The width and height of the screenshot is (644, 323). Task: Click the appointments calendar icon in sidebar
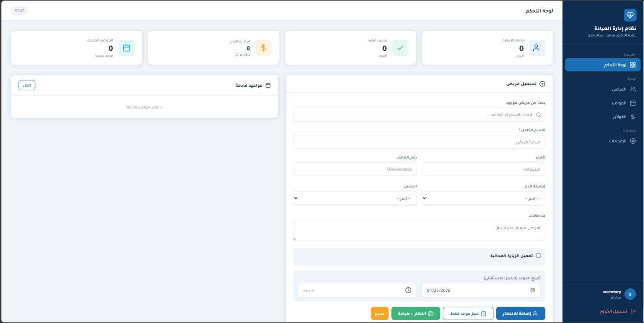[633, 103]
